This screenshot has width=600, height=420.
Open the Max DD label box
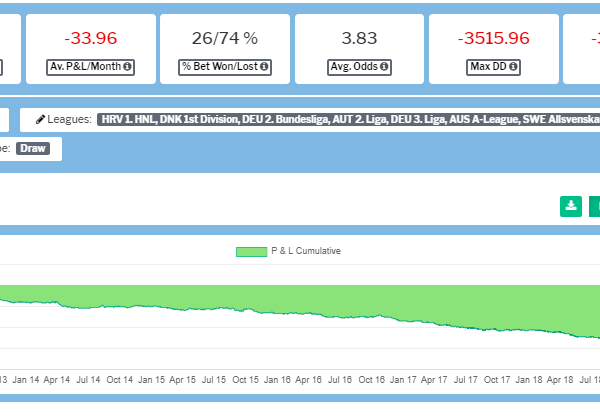click(x=493, y=67)
